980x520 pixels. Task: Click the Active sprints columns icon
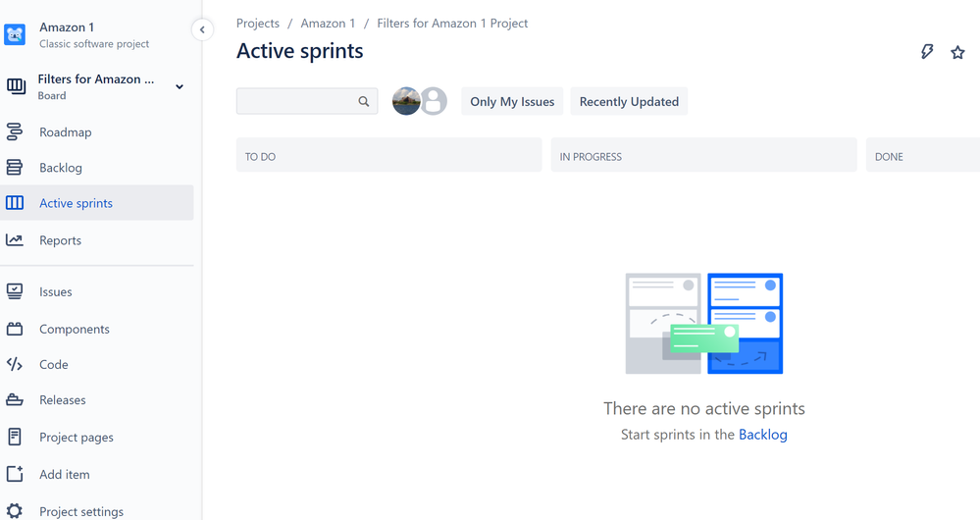click(x=15, y=202)
